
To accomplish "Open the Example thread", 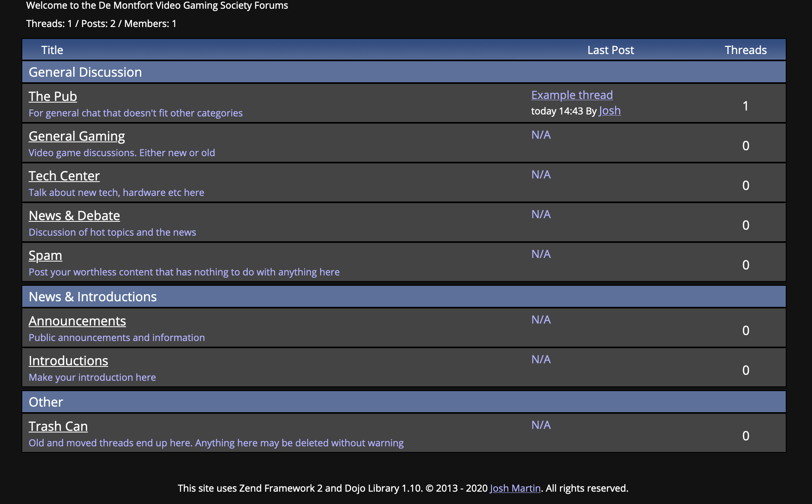I will click(572, 95).
